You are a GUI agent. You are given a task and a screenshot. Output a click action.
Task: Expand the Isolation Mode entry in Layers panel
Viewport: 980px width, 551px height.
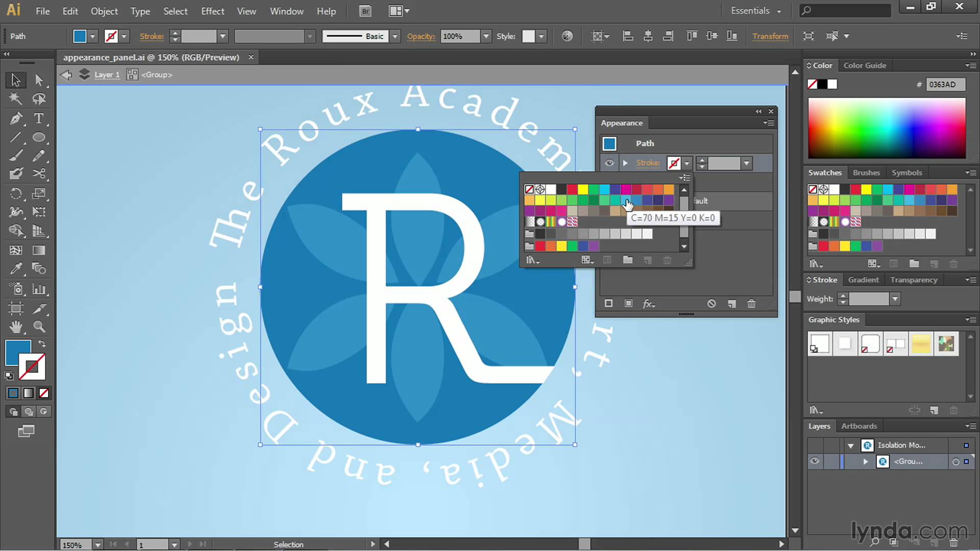tap(850, 445)
